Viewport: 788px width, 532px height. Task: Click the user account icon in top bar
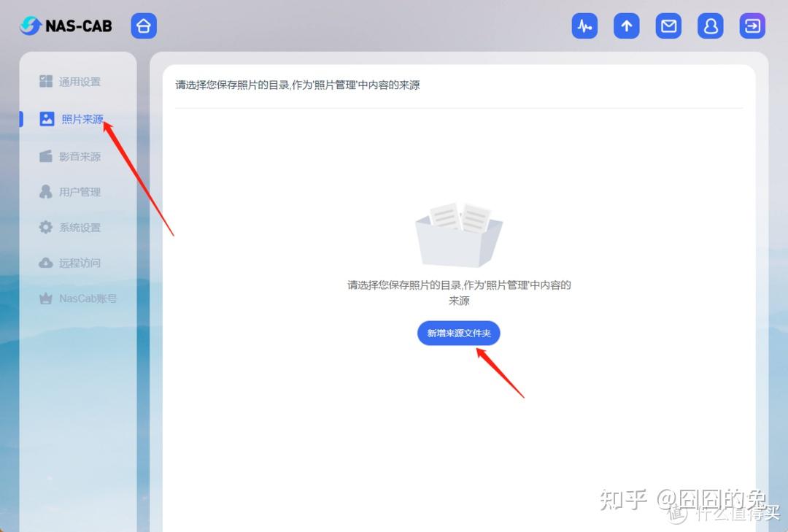[x=710, y=25]
